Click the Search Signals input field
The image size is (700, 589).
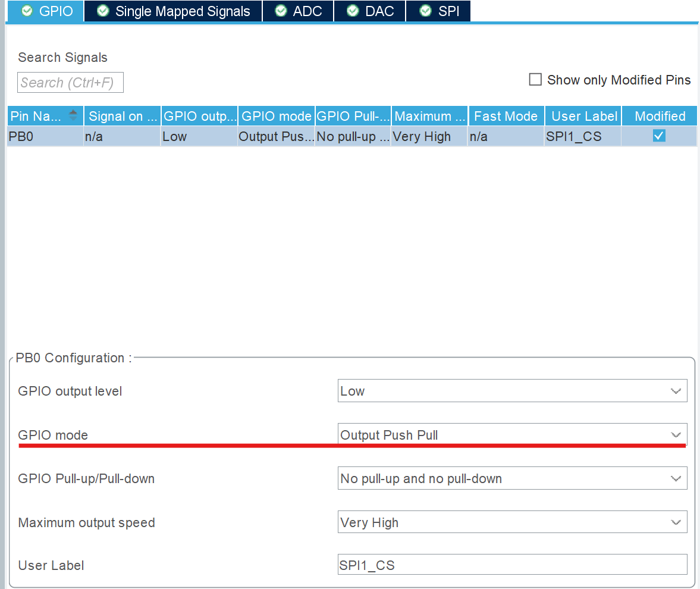click(70, 83)
